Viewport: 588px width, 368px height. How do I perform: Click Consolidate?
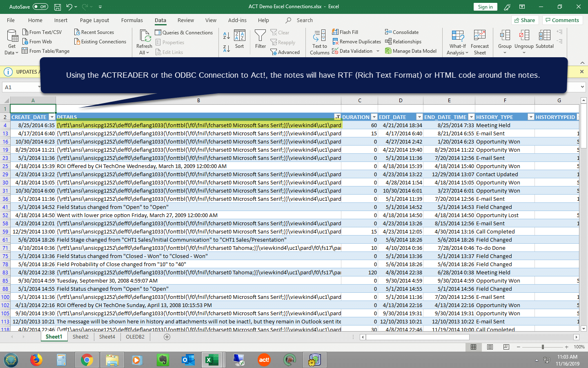[x=402, y=32]
